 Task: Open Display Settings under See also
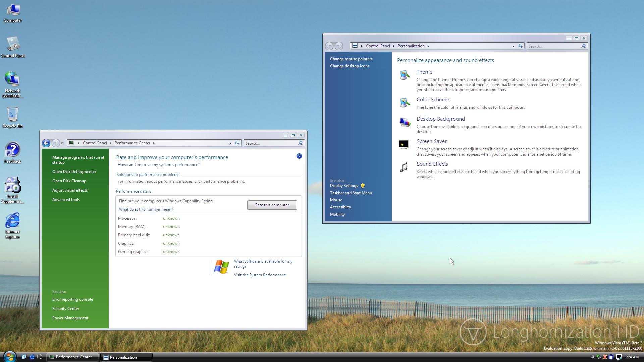coord(344,186)
